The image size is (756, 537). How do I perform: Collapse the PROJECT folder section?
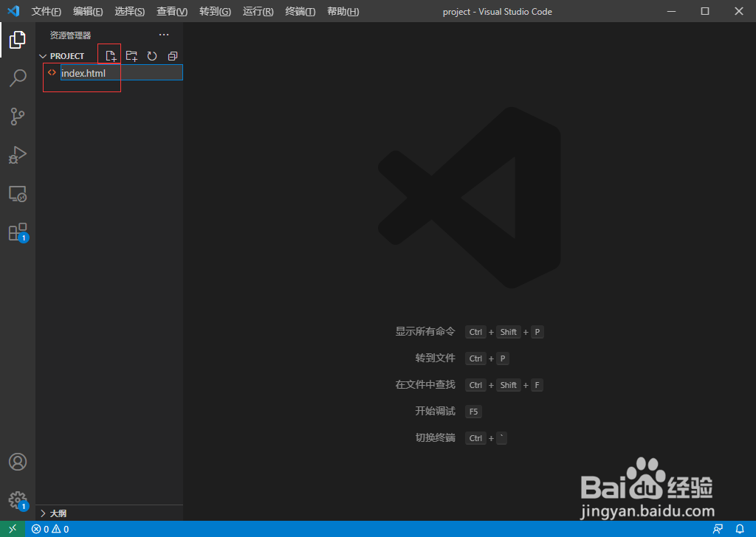tap(62, 56)
